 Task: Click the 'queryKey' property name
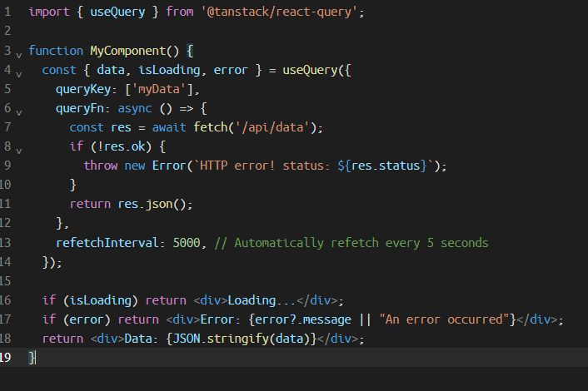(83, 90)
